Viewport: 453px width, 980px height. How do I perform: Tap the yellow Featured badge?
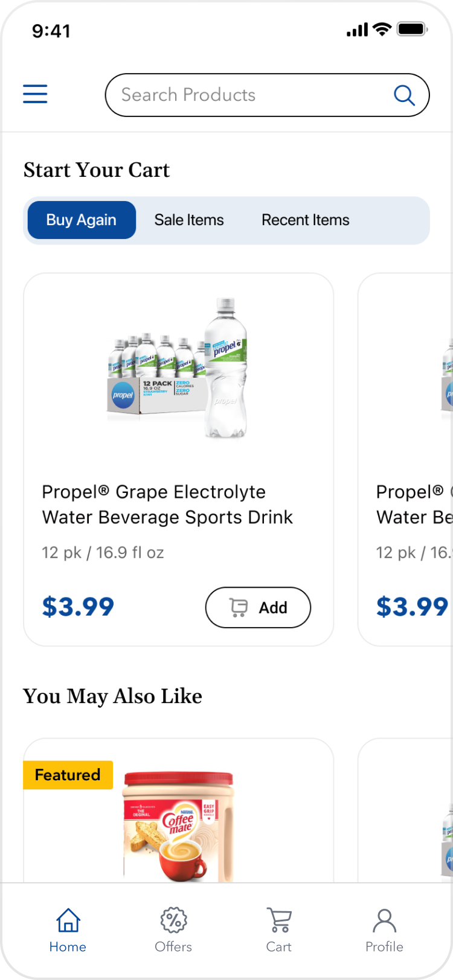[x=68, y=775]
